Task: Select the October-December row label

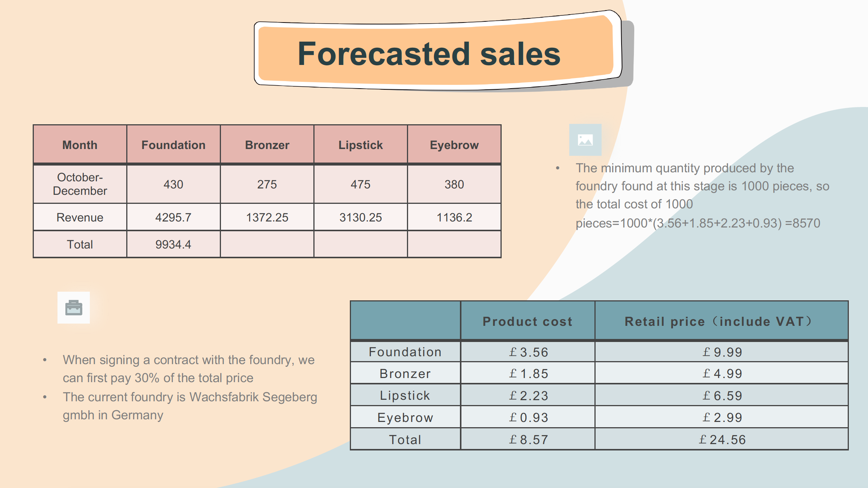Action: point(80,184)
